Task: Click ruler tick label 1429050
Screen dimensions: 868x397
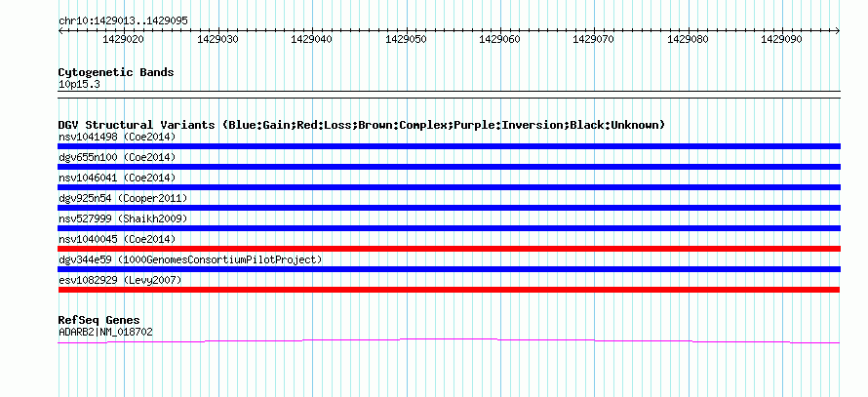Action: pos(407,39)
